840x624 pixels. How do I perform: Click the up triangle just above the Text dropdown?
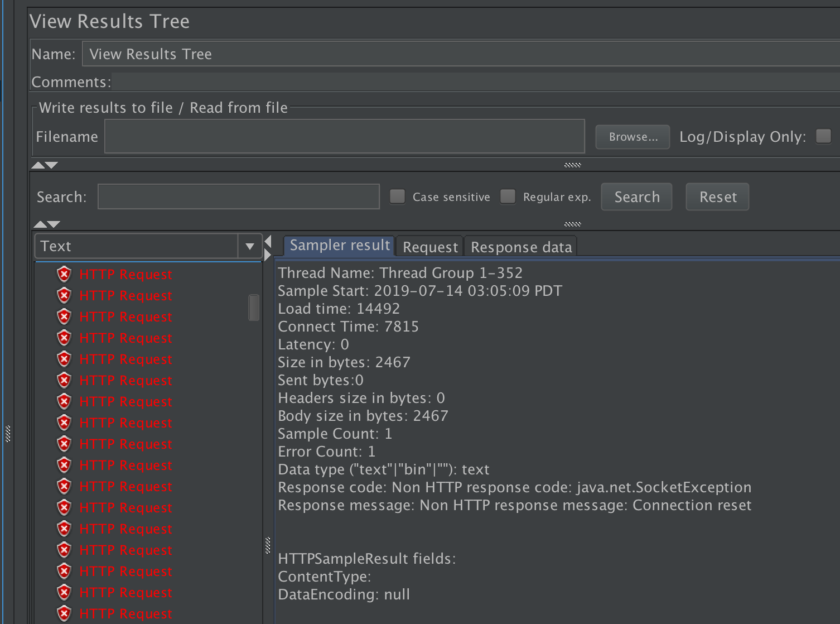tap(40, 224)
